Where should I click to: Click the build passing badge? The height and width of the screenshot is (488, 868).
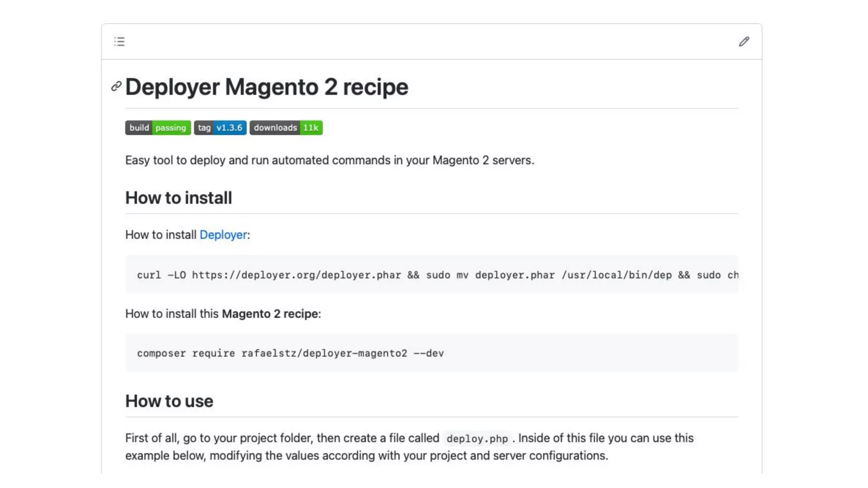pyautogui.click(x=158, y=128)
